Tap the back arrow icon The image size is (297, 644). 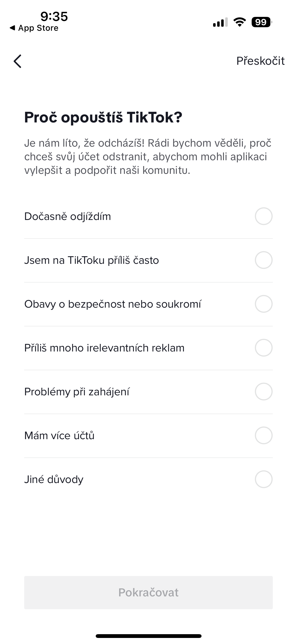pos(18,61)
